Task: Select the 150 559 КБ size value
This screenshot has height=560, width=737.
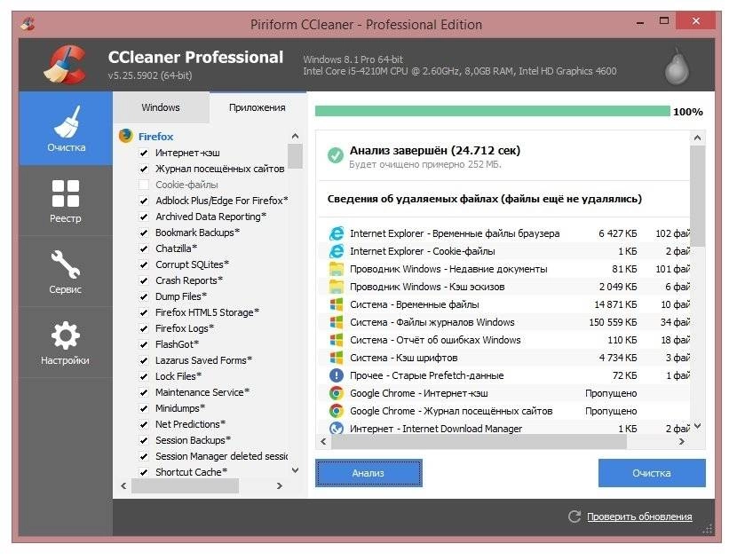Action: [613, 322]
